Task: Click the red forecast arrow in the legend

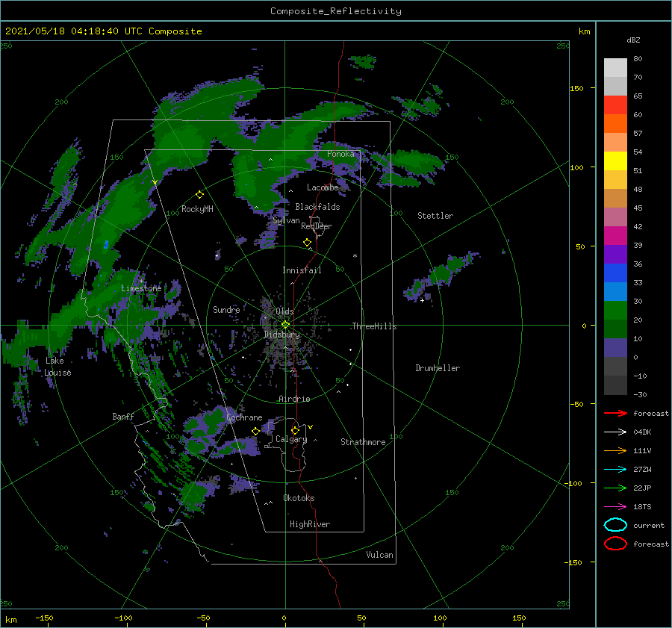Action: pyautogui.click(x=615, y=413)
